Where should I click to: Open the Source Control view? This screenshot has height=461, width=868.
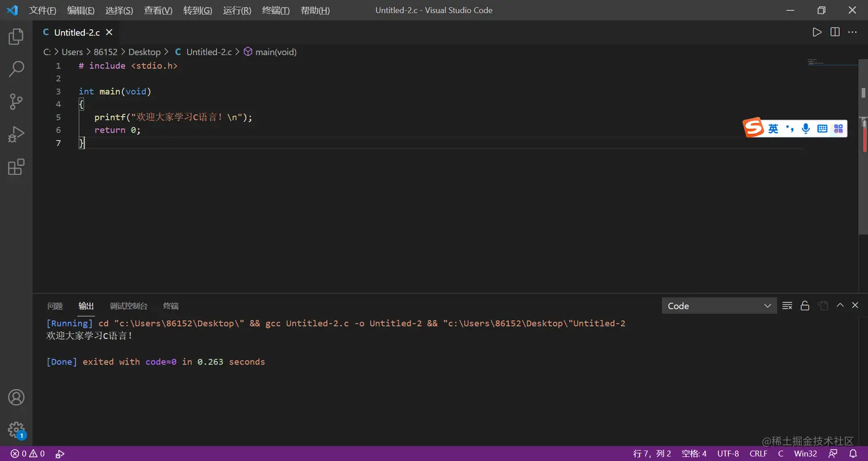[16, 102]
